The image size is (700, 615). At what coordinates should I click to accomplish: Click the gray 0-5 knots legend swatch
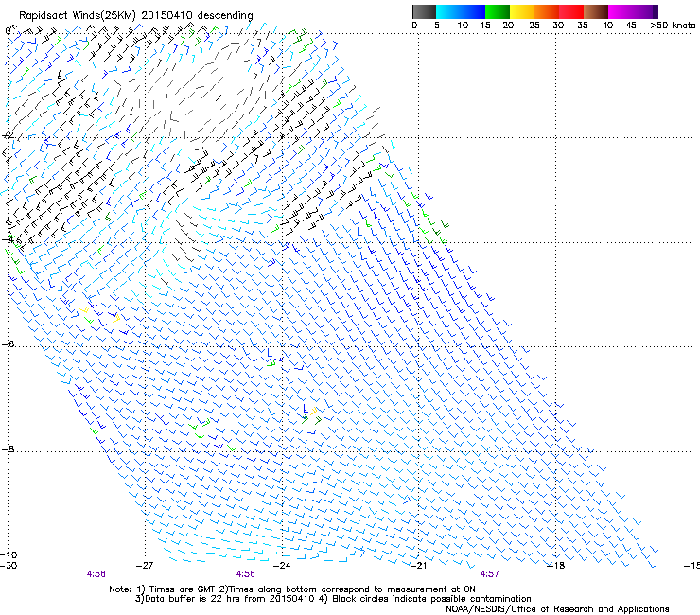click(x=424, y=11)
